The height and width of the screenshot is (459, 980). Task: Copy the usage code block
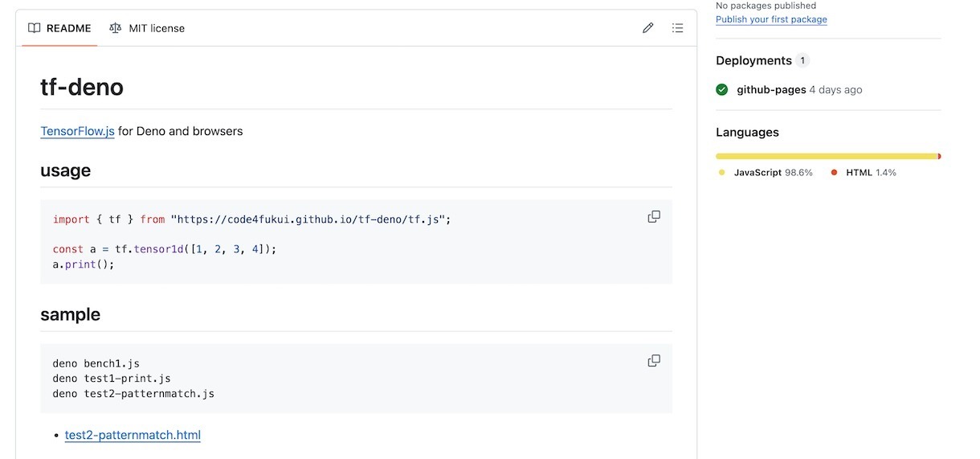[654, 217]
